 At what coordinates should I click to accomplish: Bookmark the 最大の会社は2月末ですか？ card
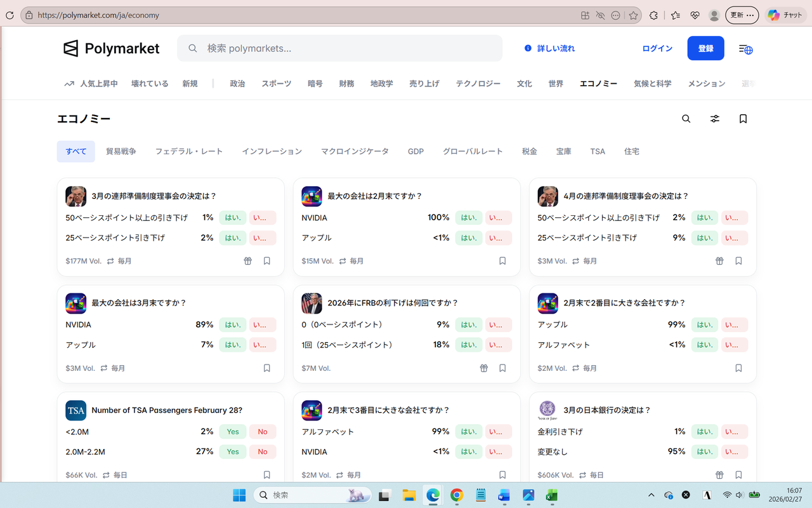coord(502,261)
